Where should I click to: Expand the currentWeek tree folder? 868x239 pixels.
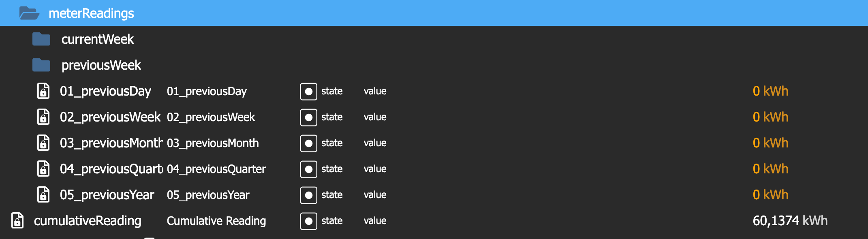(97, 39)
